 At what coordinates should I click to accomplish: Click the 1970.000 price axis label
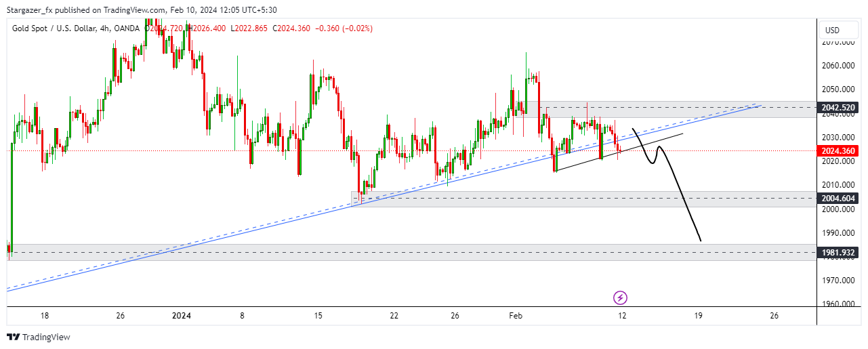click(x=840, y=280)
